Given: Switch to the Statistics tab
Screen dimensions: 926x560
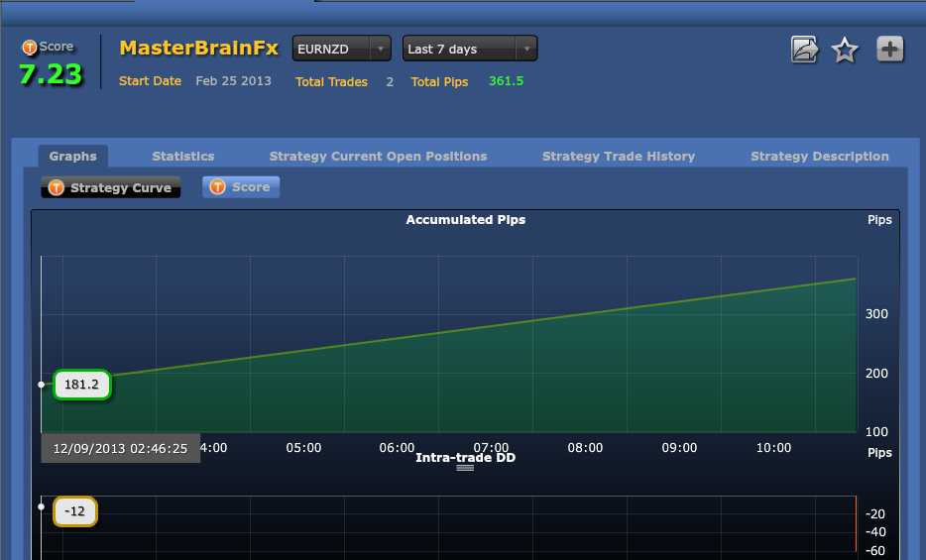Looking at the screenshot, I should pos(183,157).
